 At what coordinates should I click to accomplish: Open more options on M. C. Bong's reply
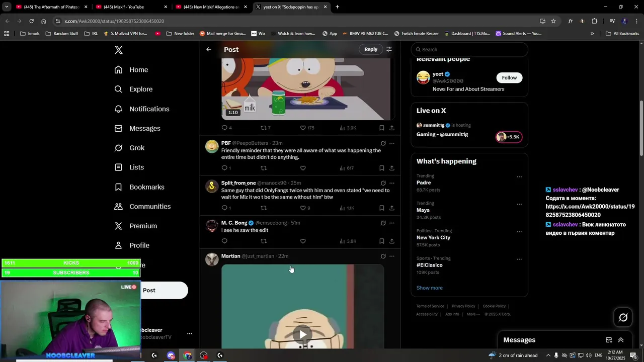(392, 223)
